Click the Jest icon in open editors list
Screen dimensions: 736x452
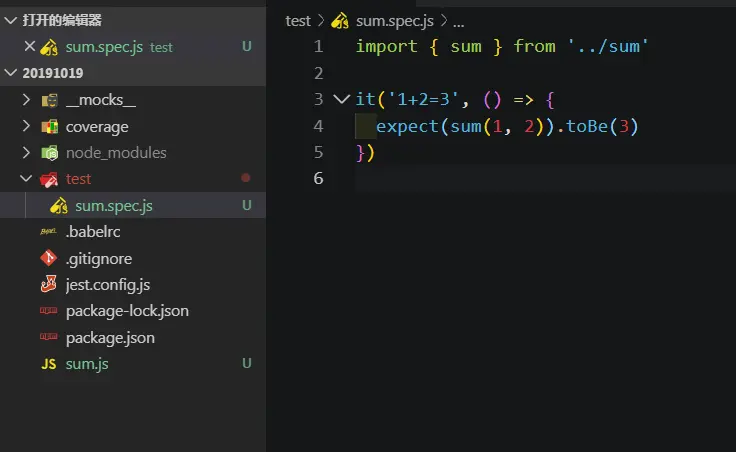(x=49, y=47)
